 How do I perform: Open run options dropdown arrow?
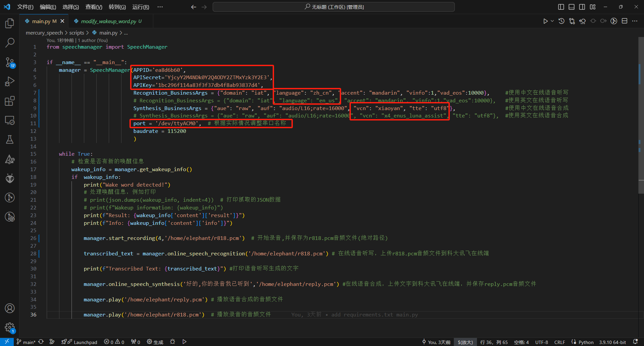point(552,21)
